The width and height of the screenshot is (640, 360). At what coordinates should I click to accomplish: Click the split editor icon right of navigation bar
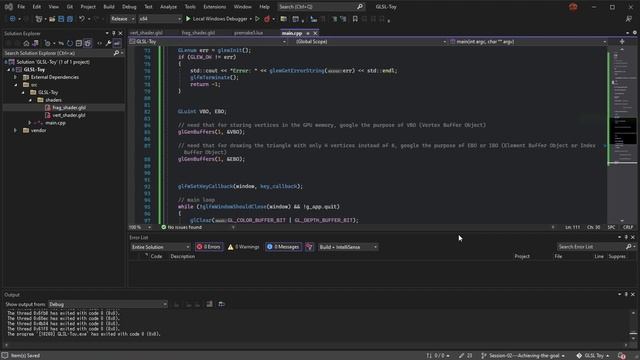(x=622, y=42)
